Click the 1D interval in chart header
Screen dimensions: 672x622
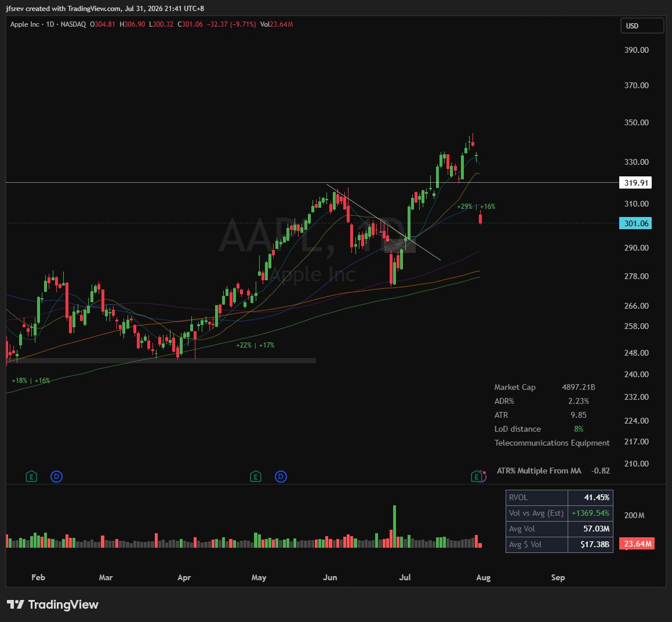[x=50, y=24]
